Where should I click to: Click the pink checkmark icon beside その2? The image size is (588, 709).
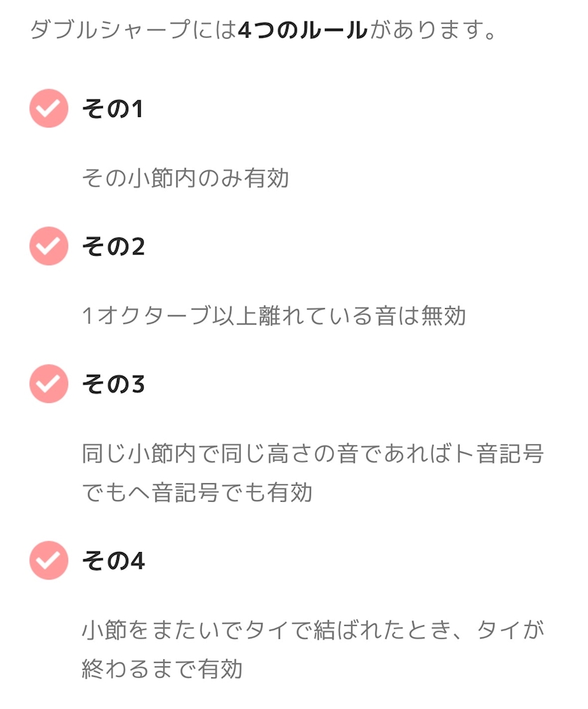tap(48, 246)
